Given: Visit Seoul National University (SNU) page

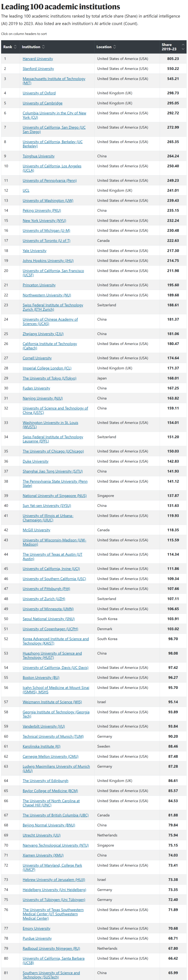Looking at the screenshot, I should click(x=48, y=619).
